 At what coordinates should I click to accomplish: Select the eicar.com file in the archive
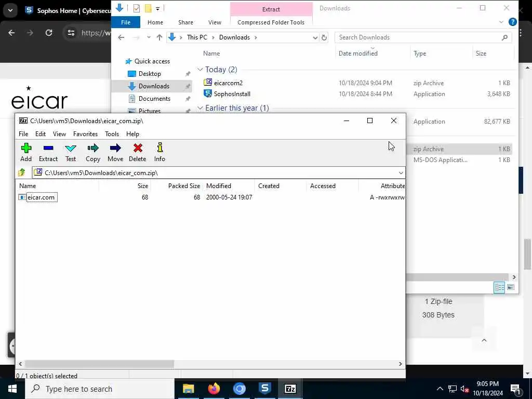tap(42, 197)
